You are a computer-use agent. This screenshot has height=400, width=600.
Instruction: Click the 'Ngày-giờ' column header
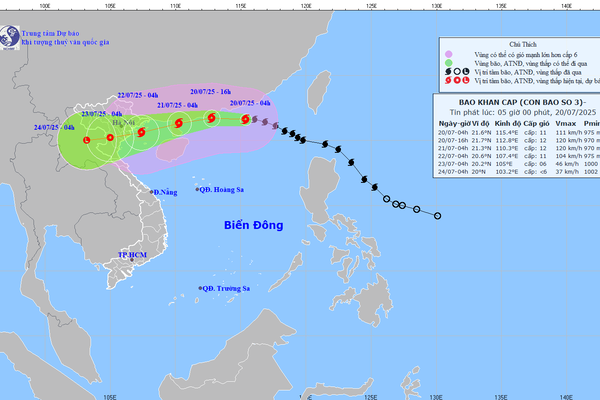454,123
